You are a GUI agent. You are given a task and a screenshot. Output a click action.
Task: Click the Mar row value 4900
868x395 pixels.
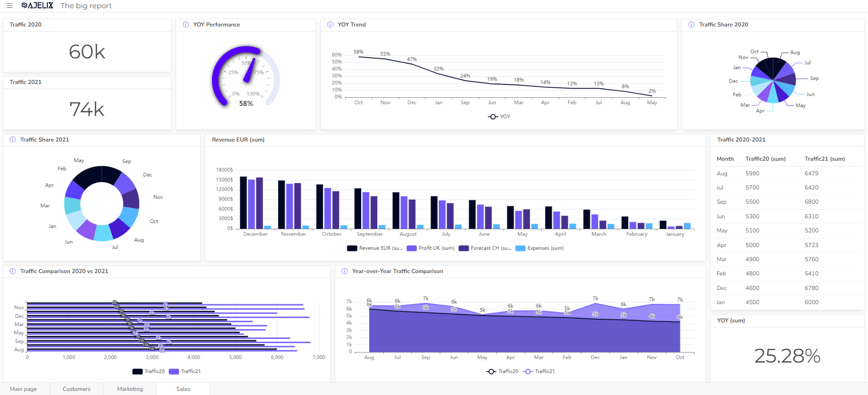pyautogui.click(x=753, y=259)
